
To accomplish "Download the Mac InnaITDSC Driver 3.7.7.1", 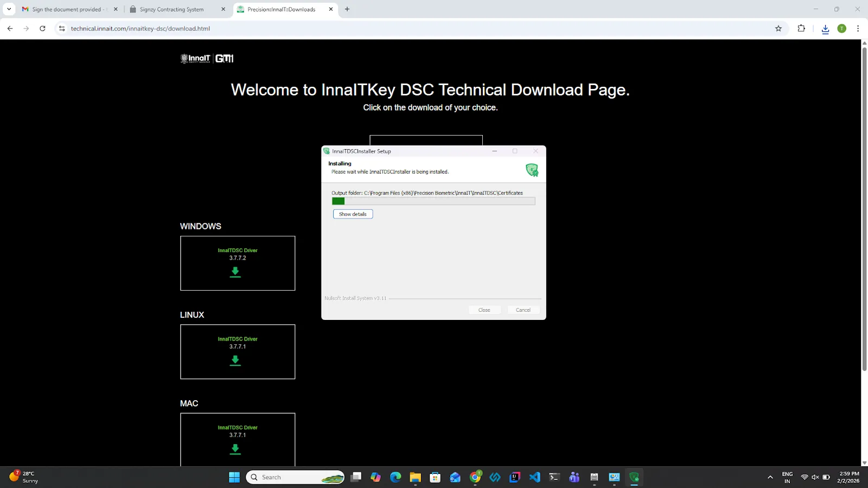I will (x=235, y=449).
